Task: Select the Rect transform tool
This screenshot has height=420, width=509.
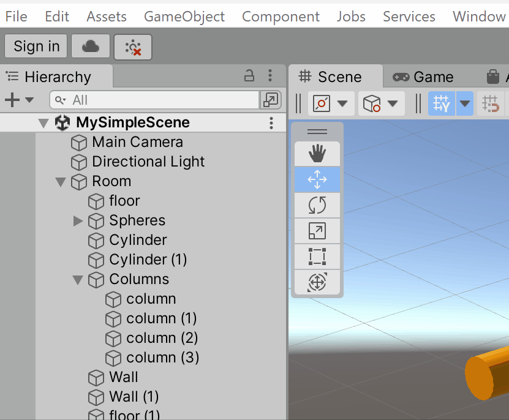Action: (317, 257)
